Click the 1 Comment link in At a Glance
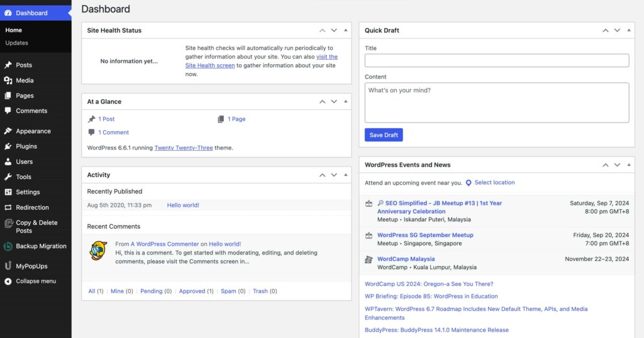 113,133
